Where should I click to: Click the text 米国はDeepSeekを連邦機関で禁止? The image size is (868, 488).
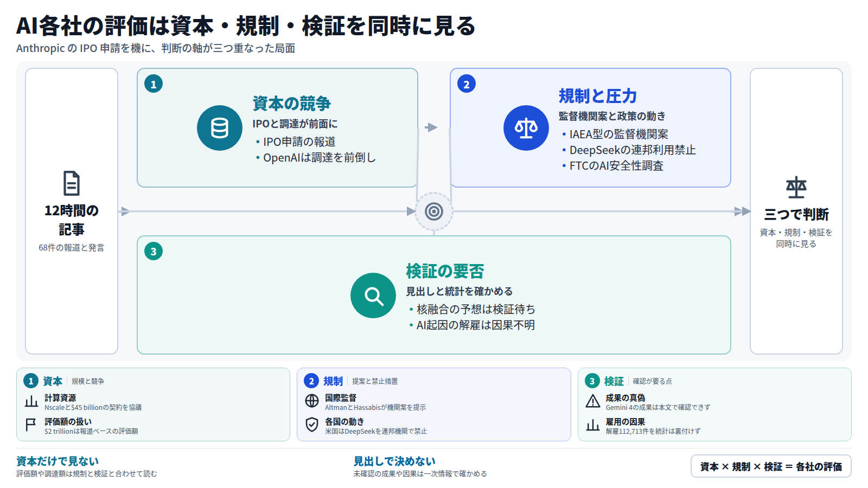point(376,432)
